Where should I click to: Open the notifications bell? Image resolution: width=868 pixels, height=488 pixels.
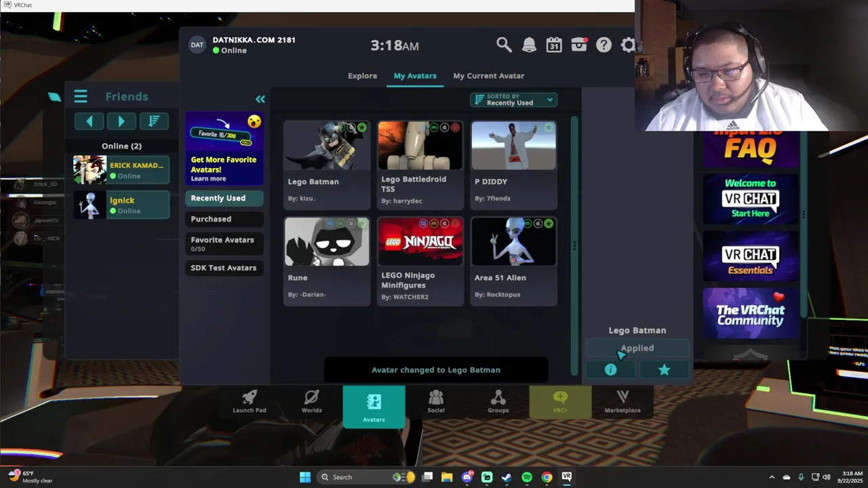point(529,45)
